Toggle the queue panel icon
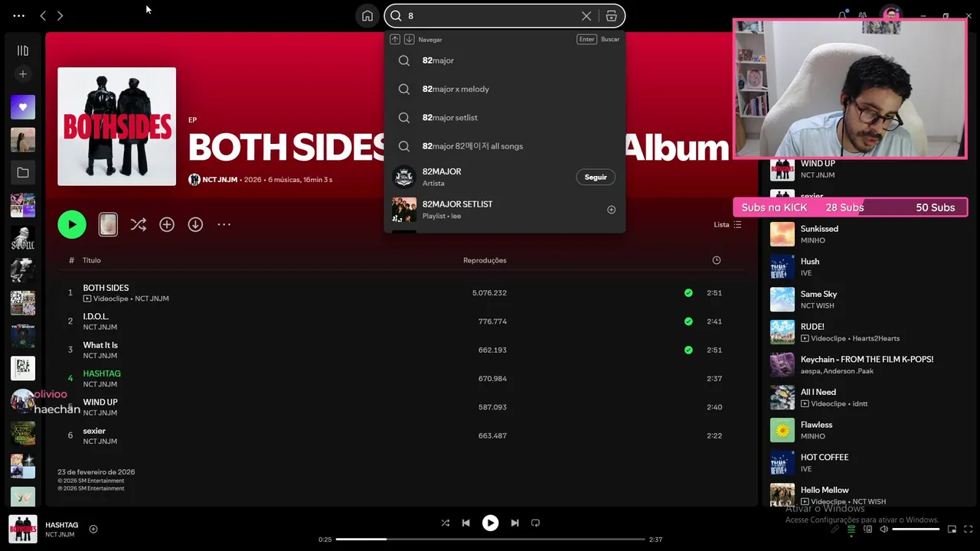Image resolution: width=980 pixels, height=551 pixels. click(x=851, y=529)
